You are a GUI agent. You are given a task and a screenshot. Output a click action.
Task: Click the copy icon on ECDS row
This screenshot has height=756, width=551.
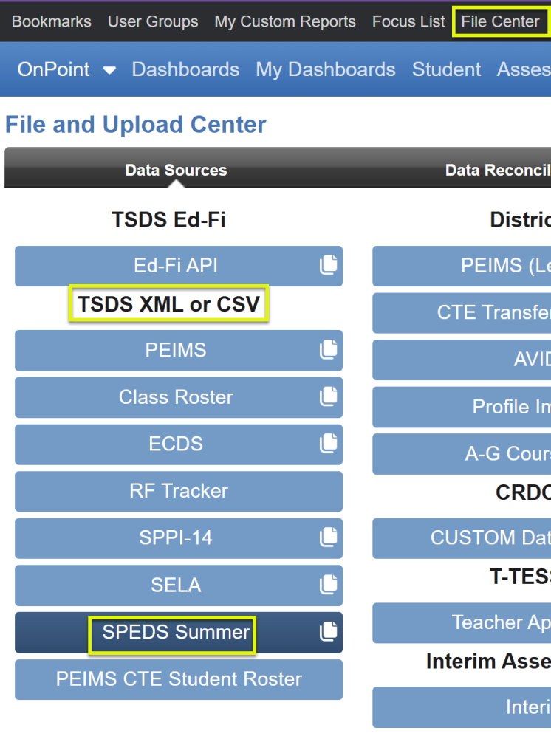point(328,444)
